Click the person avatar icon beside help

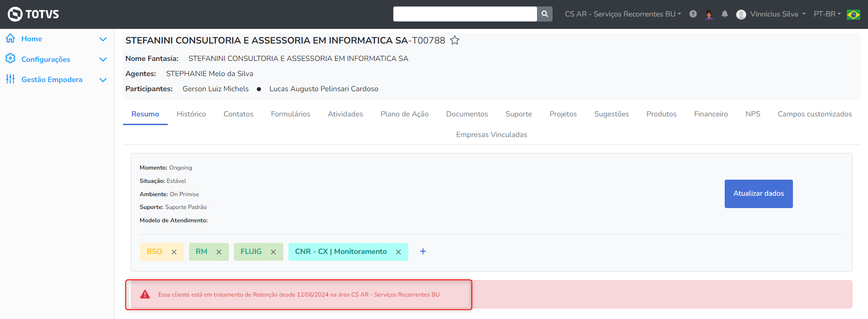point(709,14)
